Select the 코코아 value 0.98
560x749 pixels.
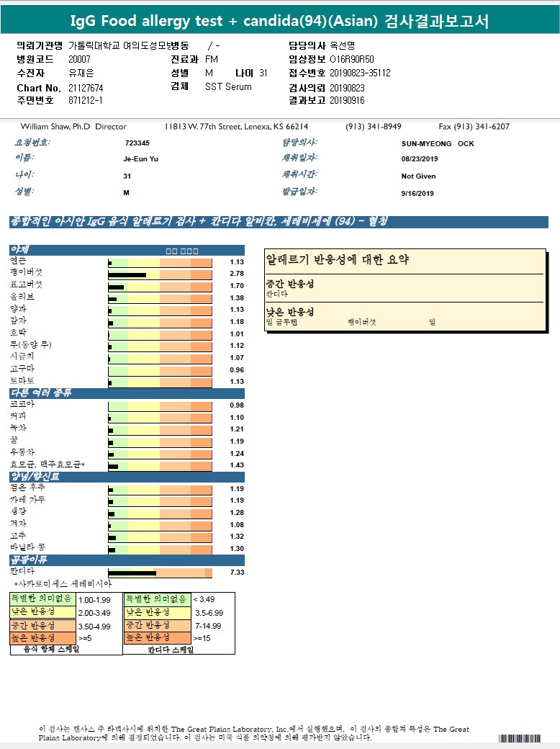237,405
